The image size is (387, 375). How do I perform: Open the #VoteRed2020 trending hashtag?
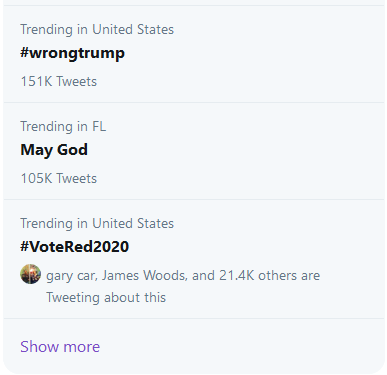point(74,247)
